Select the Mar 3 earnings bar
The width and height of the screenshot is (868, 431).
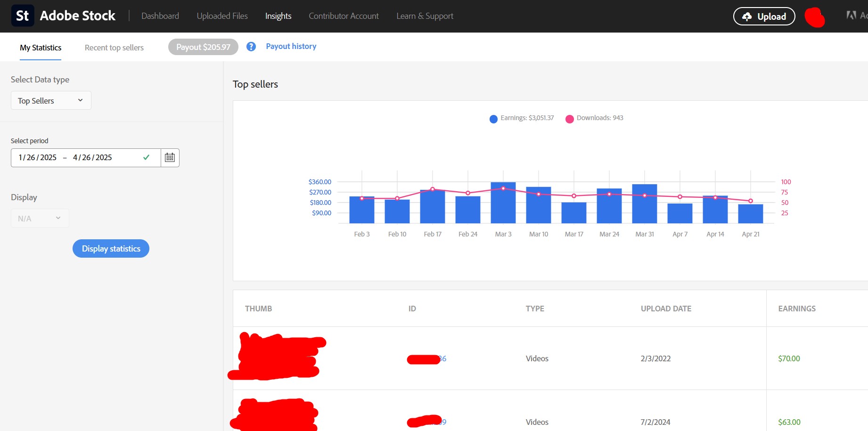coord(503,203)
